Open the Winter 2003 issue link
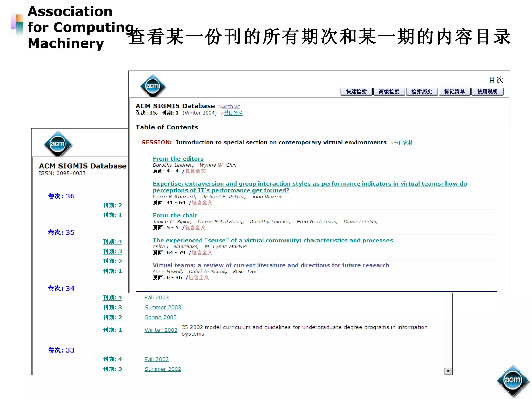The width and height of the screenshot is (532, 399). (161, 330)
